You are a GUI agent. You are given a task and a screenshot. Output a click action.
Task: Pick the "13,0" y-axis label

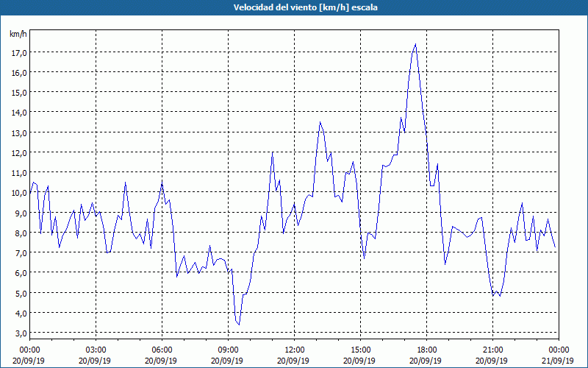pos(20,133)
